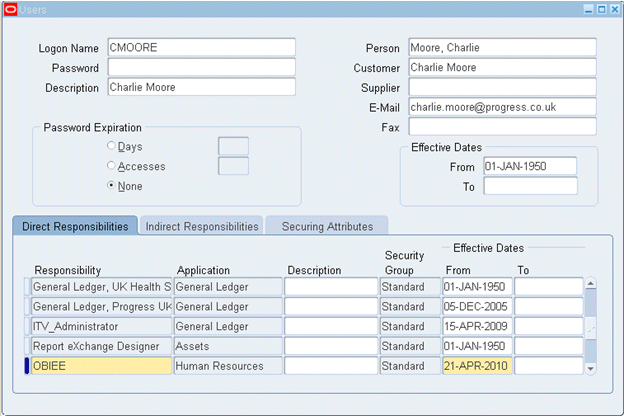Click the Person field showing Moore, Charlie
The width and height of the screenshot is (624, 416).
tap(503, 47)
